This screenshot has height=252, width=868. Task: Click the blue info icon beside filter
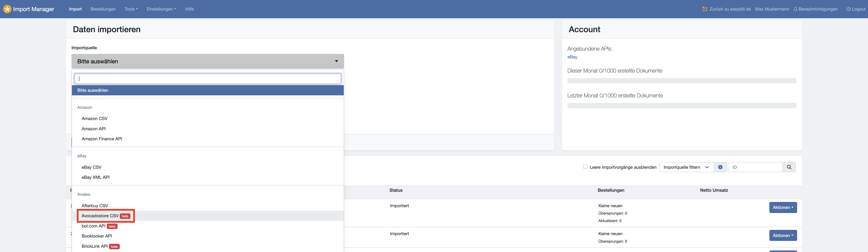click(x=720, y=167)
